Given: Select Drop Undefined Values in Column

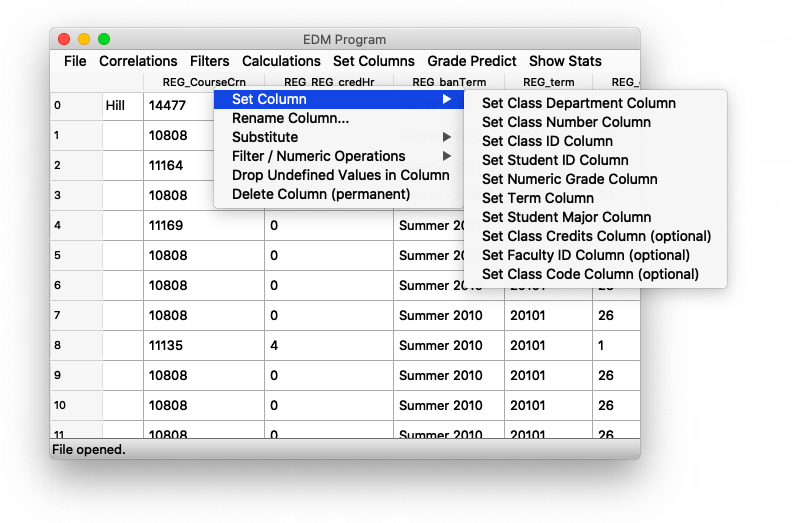Looking at the screenshot, I should point(340,175).
